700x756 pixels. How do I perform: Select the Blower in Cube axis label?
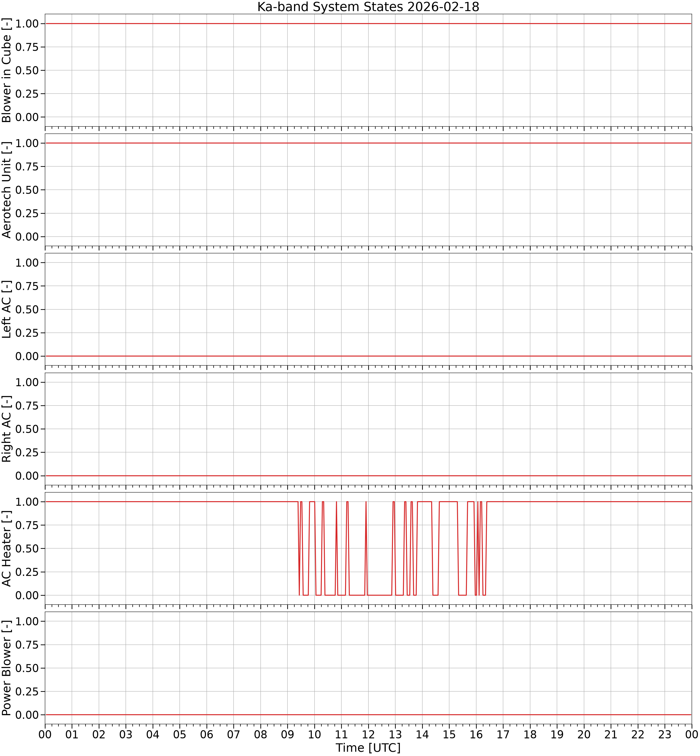[x=7, y=70]
